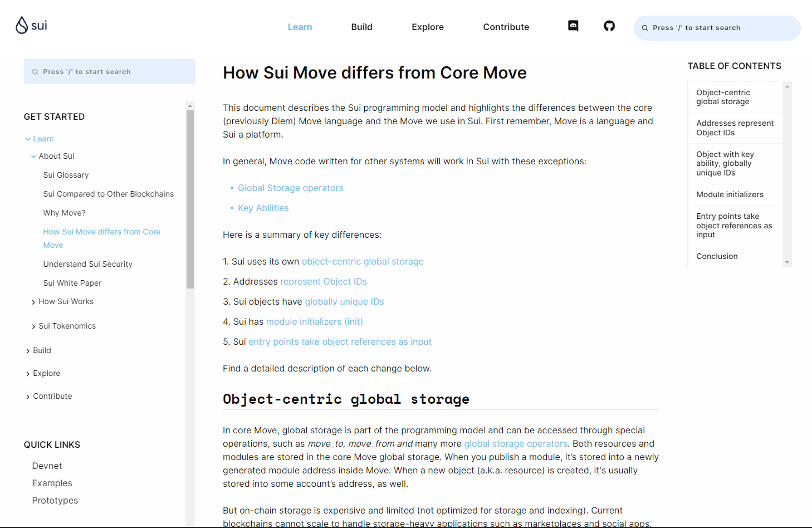Expand the Build sidebar chevron
Screen dimensions: 812x528
pos(28,351)
